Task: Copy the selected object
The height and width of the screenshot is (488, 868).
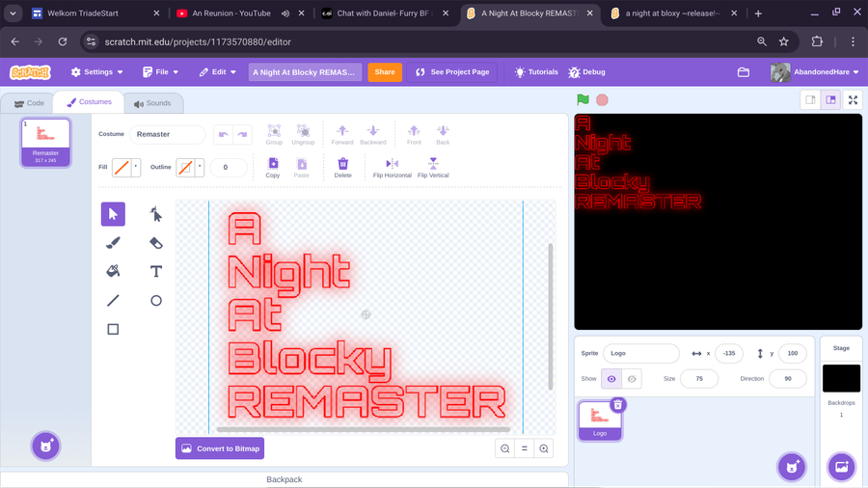Action: pyautogui.click(x=273, y=168)
